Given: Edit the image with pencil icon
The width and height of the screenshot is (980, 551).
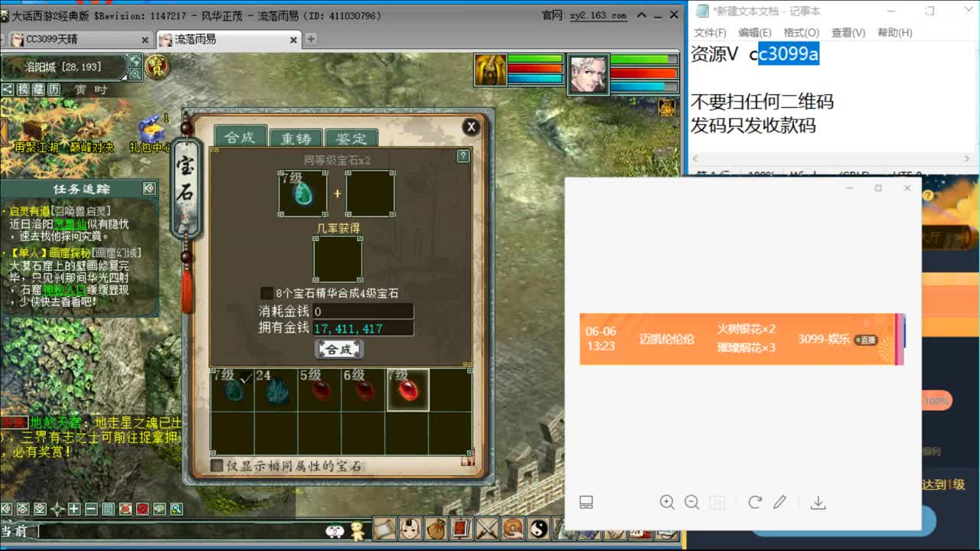Looking at the screenshot, I should tap(779, 502).
